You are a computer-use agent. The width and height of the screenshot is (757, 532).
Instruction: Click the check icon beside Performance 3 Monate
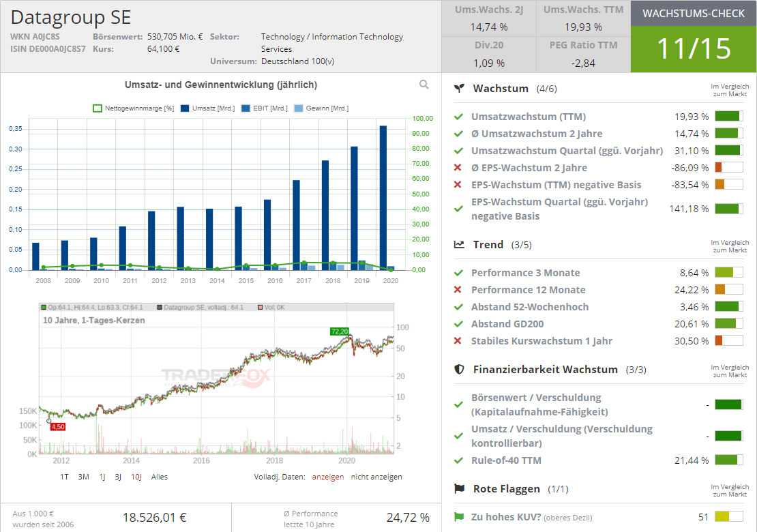click(x=459, y=273)
